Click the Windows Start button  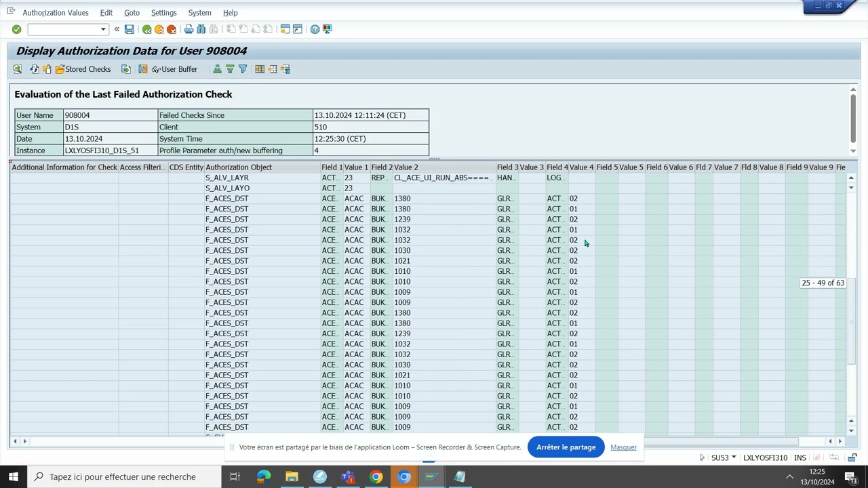13,476
